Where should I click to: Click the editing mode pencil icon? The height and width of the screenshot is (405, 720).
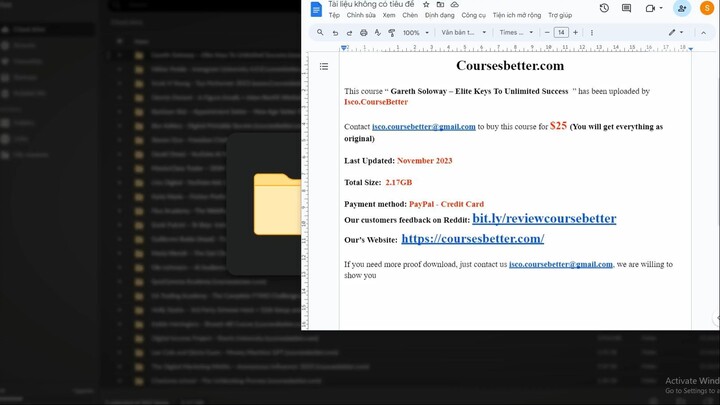pyautogui.click(x=672, y=33)
